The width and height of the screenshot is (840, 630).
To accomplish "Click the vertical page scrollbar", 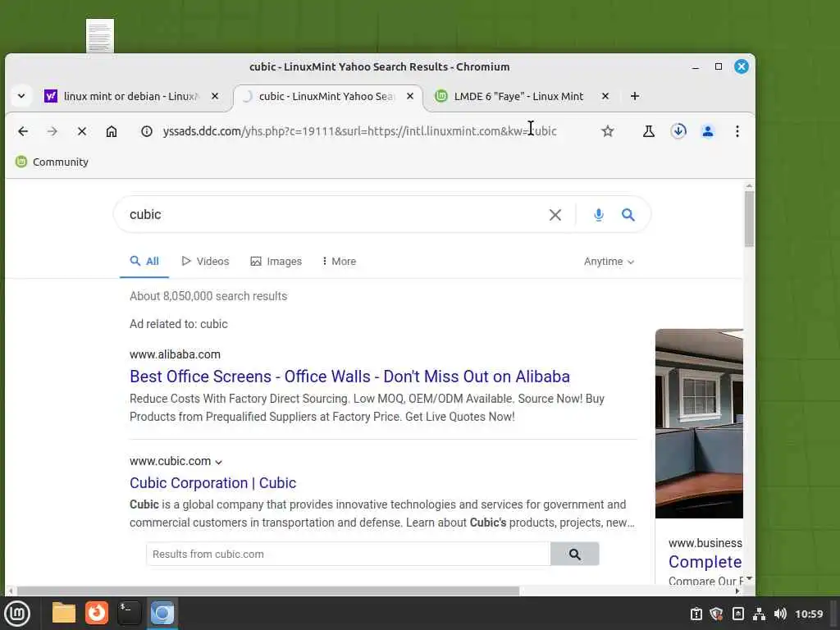I will click(749, 219).
